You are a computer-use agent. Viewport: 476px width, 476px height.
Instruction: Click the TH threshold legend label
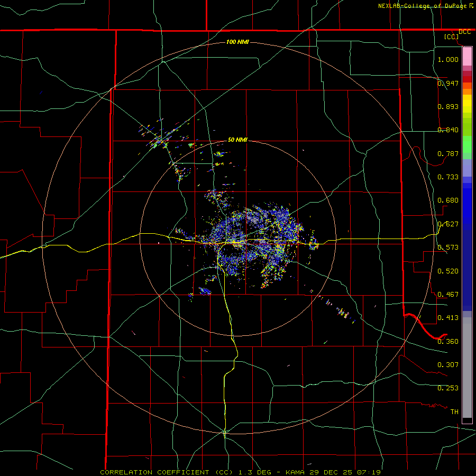pos(454,411)
